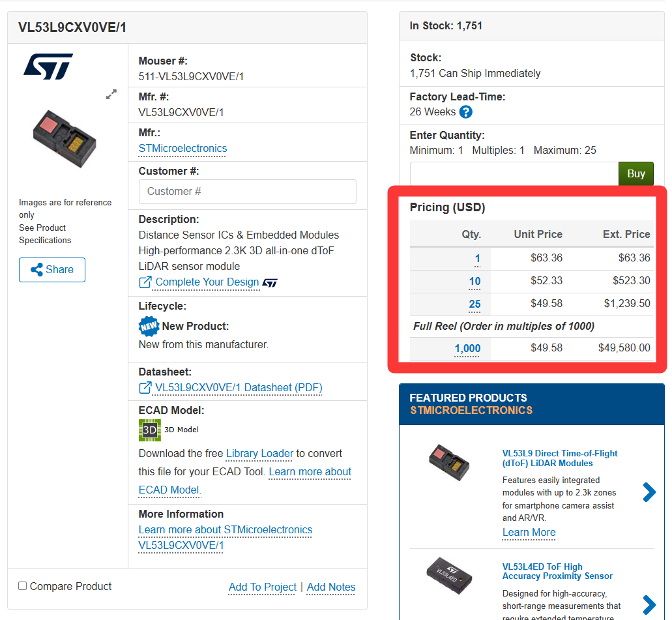This screenshot has width=672, height=620.
Task: Focus the Customer # input field
Action: point(247,192)
